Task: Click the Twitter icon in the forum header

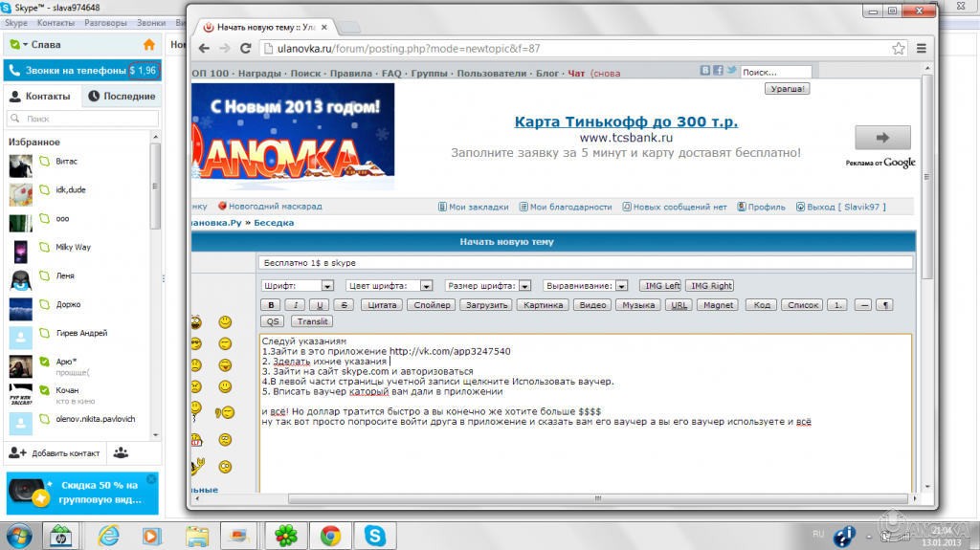Action: point(731,70)
